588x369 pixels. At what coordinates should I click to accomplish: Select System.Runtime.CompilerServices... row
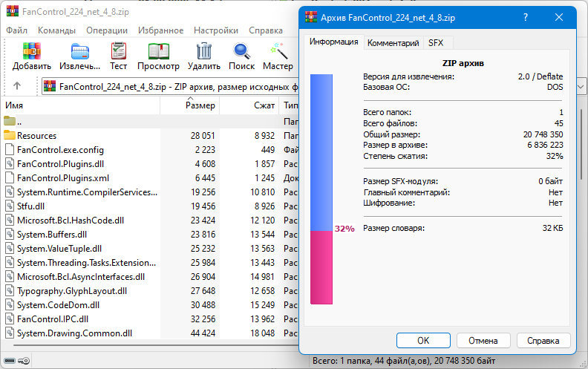pyautogui.click(x=151, y=192)
